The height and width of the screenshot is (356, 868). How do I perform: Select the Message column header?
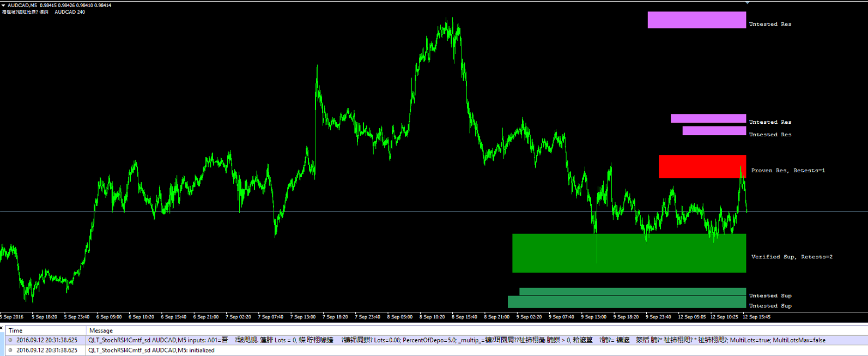tap(477, 330)
